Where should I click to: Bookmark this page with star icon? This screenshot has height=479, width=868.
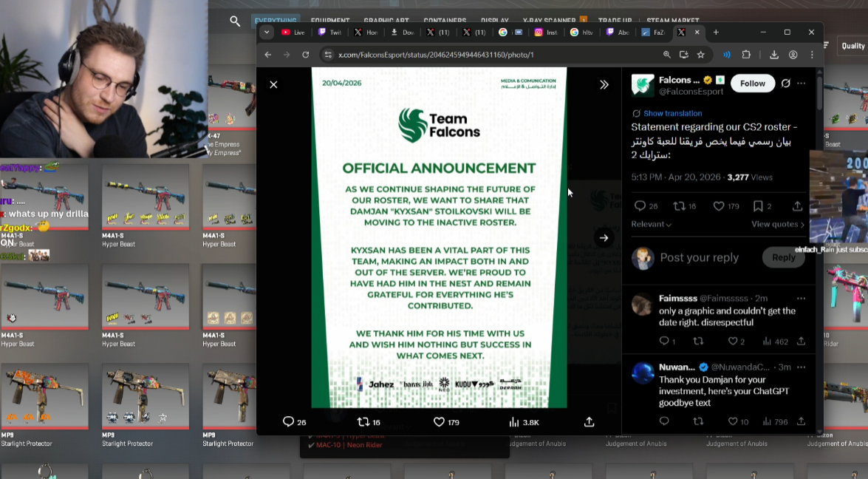point(701,55)
